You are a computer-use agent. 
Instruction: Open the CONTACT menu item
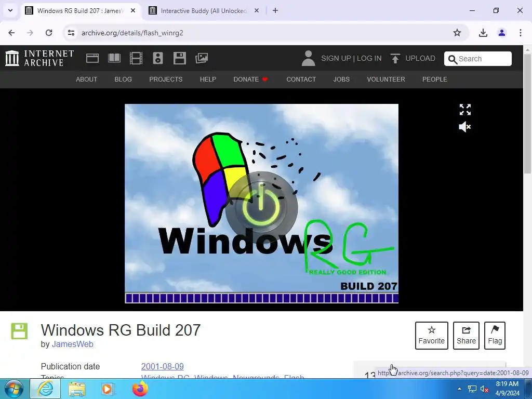click(x=301, y=79)
